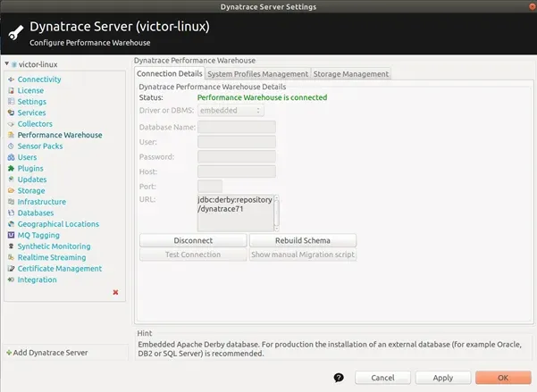Open the Connection Details tab
This screenshot has width=537, height=392.
(x=170, y=73)
